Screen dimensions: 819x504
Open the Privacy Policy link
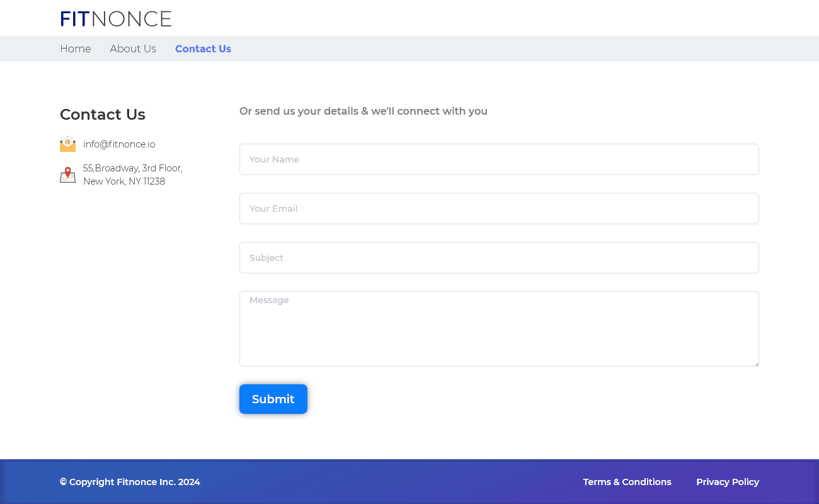[728, 482]
